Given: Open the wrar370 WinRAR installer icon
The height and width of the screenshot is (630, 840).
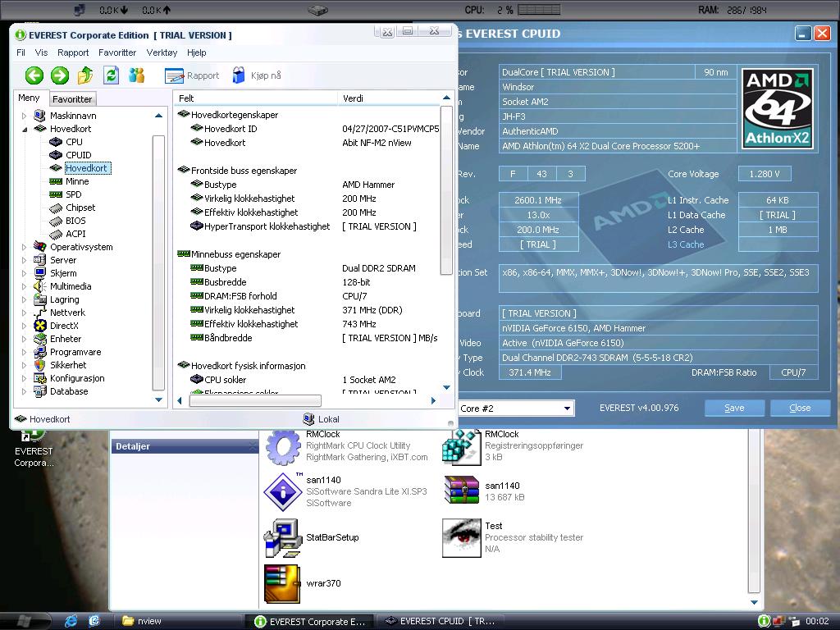Looking at the screenshot, I should tap(282, 584).
